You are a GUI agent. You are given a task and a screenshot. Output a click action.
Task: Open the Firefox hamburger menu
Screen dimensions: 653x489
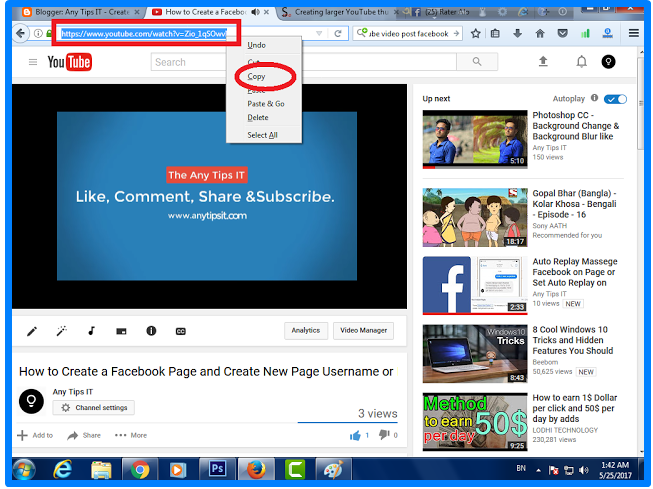click(634, 33)
